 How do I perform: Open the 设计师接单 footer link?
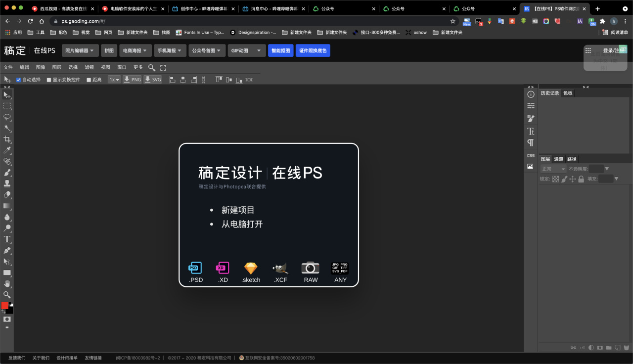click(67, 358)
